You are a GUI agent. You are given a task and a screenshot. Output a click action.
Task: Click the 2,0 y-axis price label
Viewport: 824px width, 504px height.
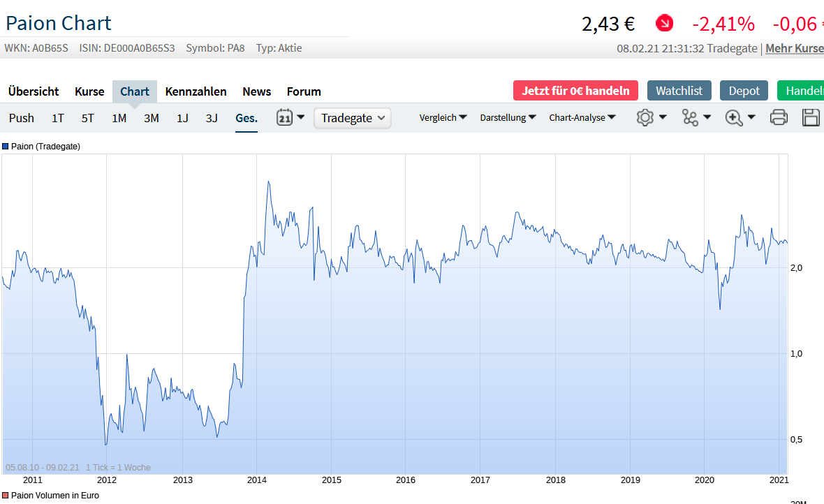[796, 267]
